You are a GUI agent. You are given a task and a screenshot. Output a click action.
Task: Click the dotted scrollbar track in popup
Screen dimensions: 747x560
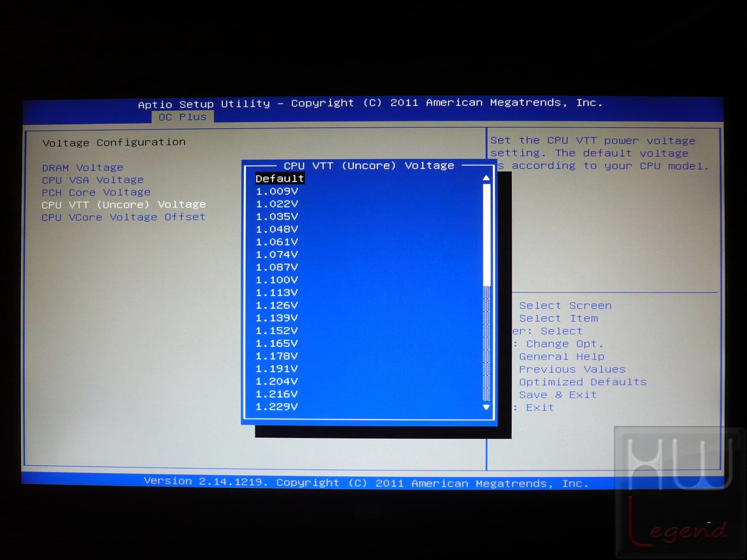487,344
